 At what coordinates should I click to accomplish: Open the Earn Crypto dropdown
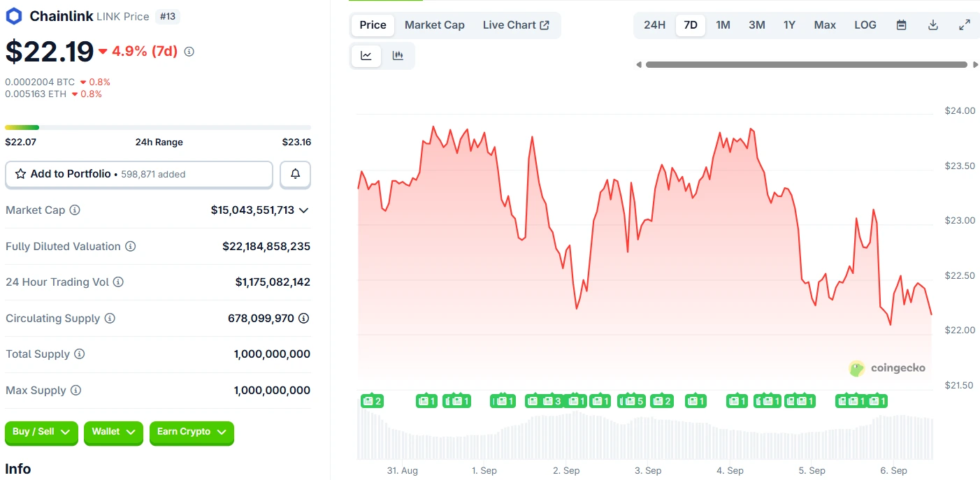(x=192, y=433)
